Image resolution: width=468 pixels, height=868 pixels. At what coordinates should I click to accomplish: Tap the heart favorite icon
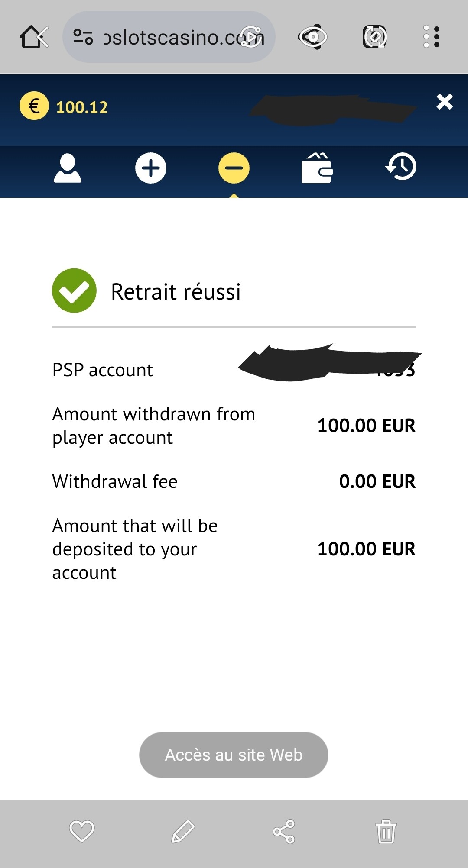82,831
